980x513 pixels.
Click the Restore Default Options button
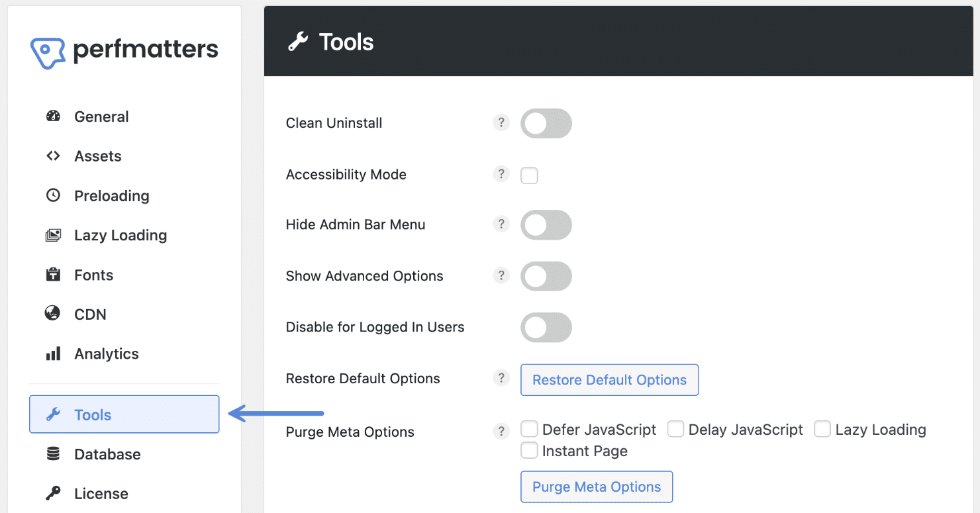tap(609, 379)
